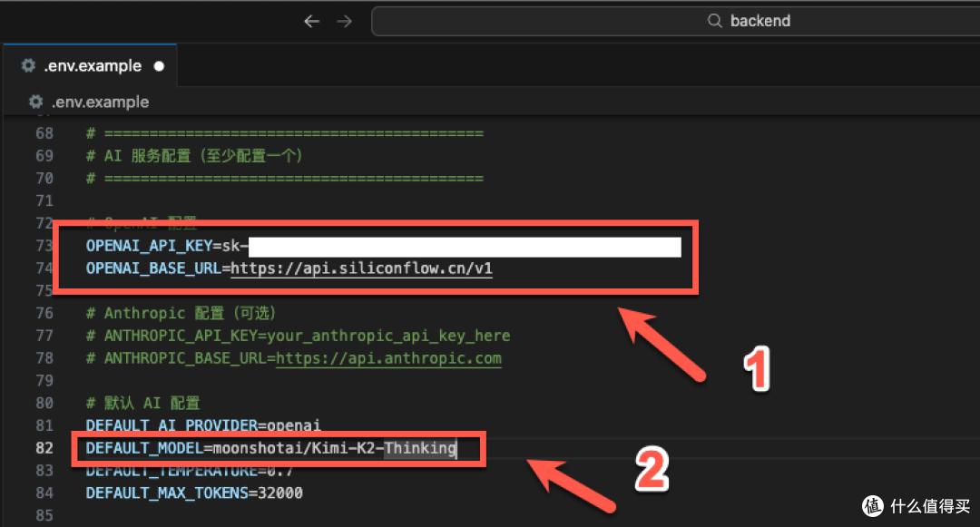
Task: Click line number 85
Action: coord(44,515)
